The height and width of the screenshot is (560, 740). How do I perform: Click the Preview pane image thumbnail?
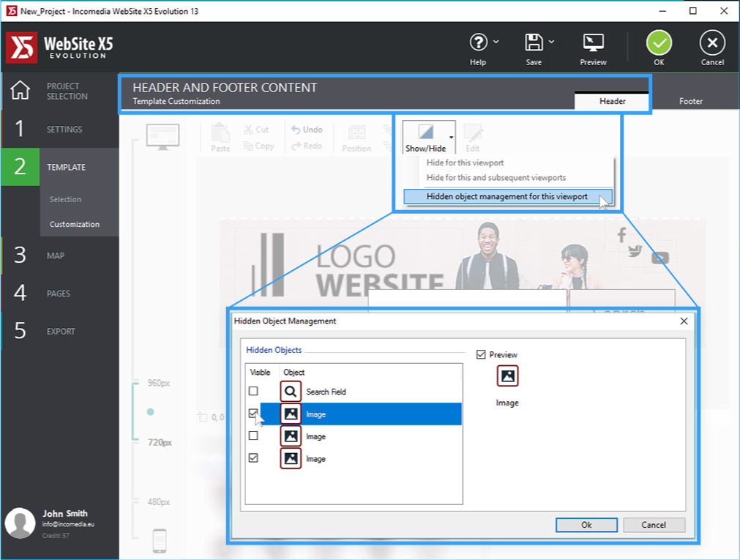(507, 376)
